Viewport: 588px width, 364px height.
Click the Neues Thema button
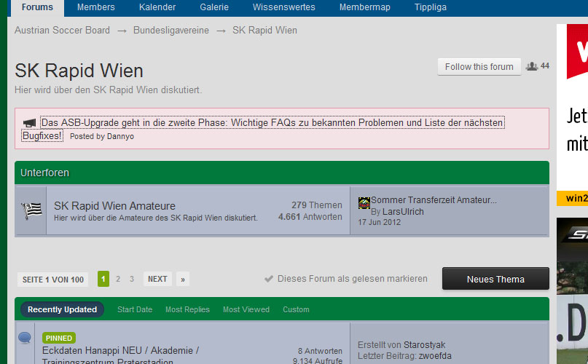[495, 279]
